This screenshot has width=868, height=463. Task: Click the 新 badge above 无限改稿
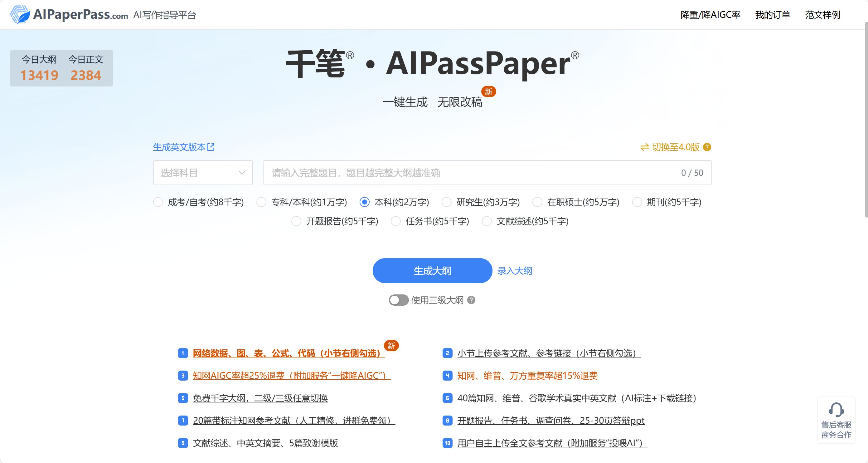pos(489,92)
